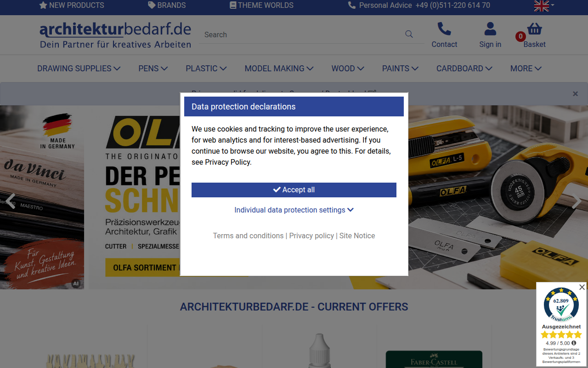Click the star icon beside New Products
588x368 pixels.
click(x=43, y=6)
